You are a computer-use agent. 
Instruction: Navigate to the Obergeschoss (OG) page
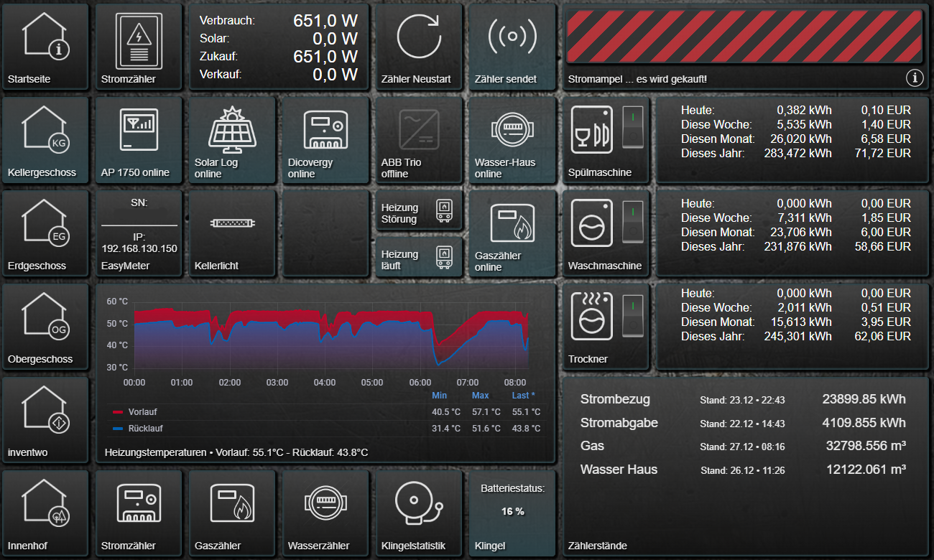pyautogui.click(x=45, y=327)
